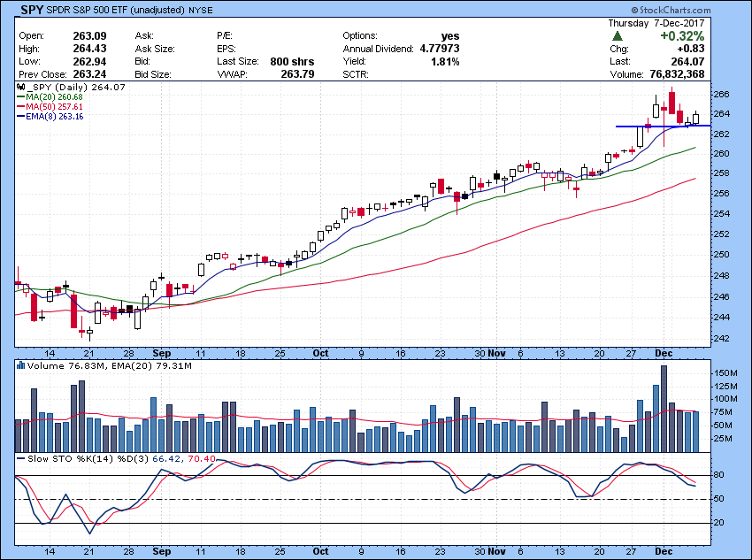Click the Last price 264.07 in the quote header
The width and height of the screenshot is (752, 560).
(687, 61)
